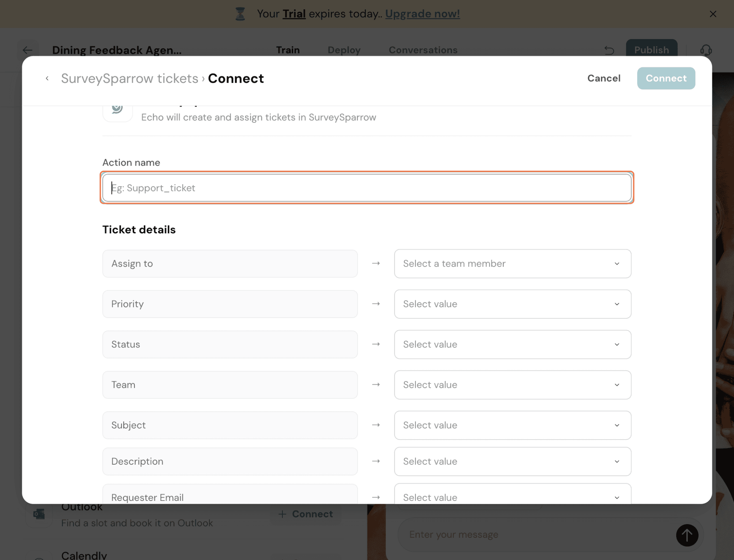Go back using the modal's chevron icon

coord(47,78)
